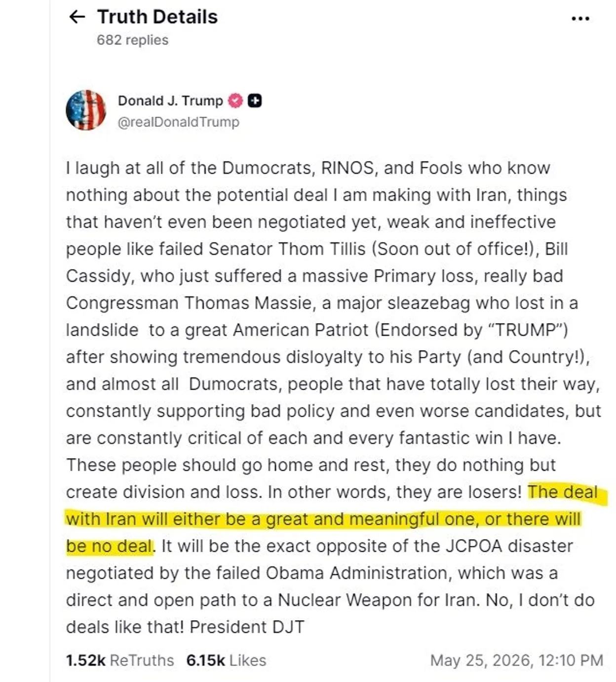Screen dimensions: 616x682
Task: View the 6.15k Likes list
Action: point(226,660)
